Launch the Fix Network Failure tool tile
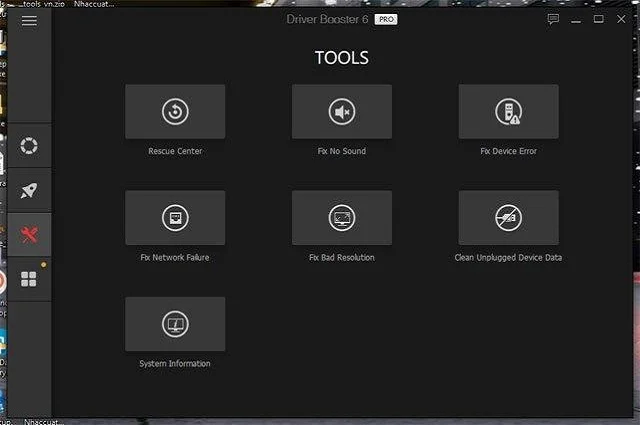This screenshot has height=425, width=640. click(175, 218)
